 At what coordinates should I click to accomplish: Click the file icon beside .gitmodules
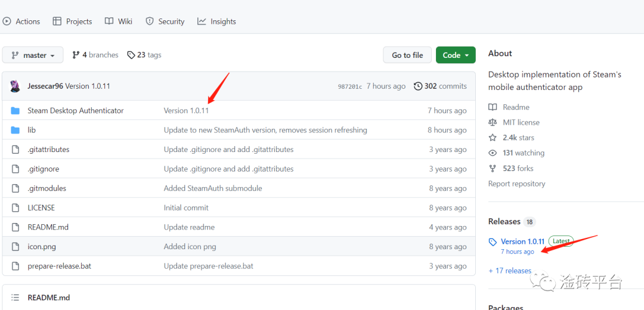point(15,188)
